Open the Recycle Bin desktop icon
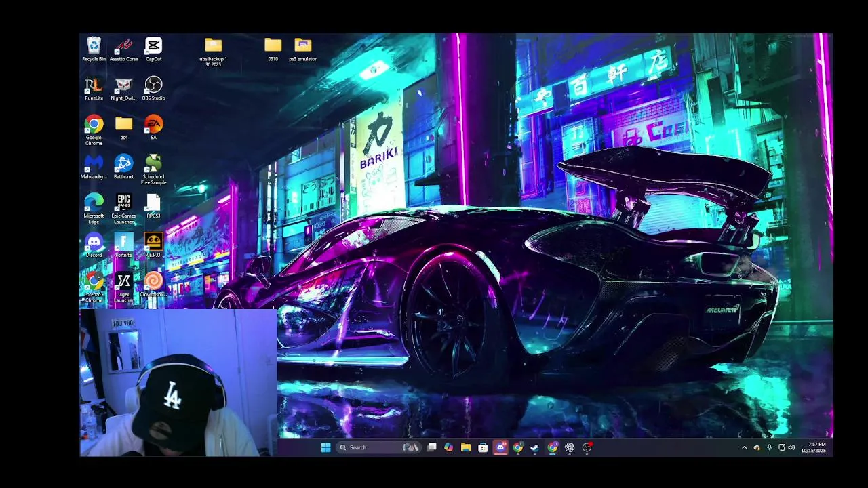This screenshot has width=868, height=488. (x=94, y=49)
